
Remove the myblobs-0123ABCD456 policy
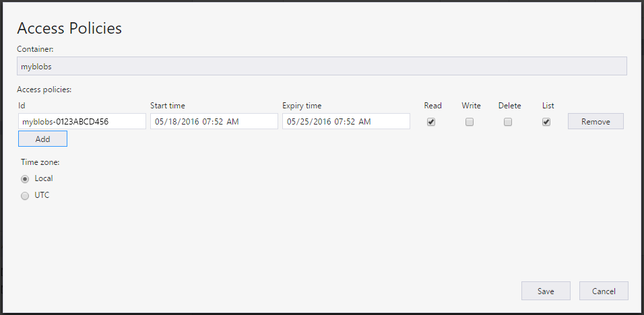pos(595,121)
